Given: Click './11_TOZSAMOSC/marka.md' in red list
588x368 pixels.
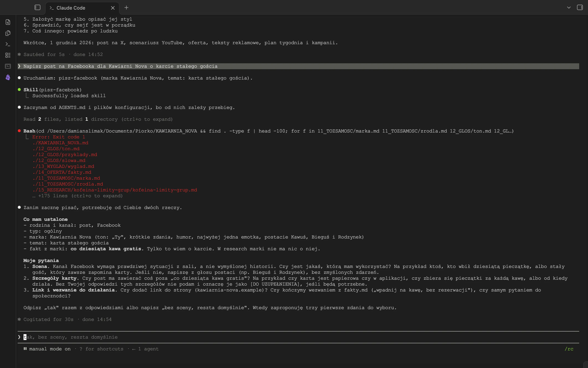Looking at the screenshot, I should (66, 178).
